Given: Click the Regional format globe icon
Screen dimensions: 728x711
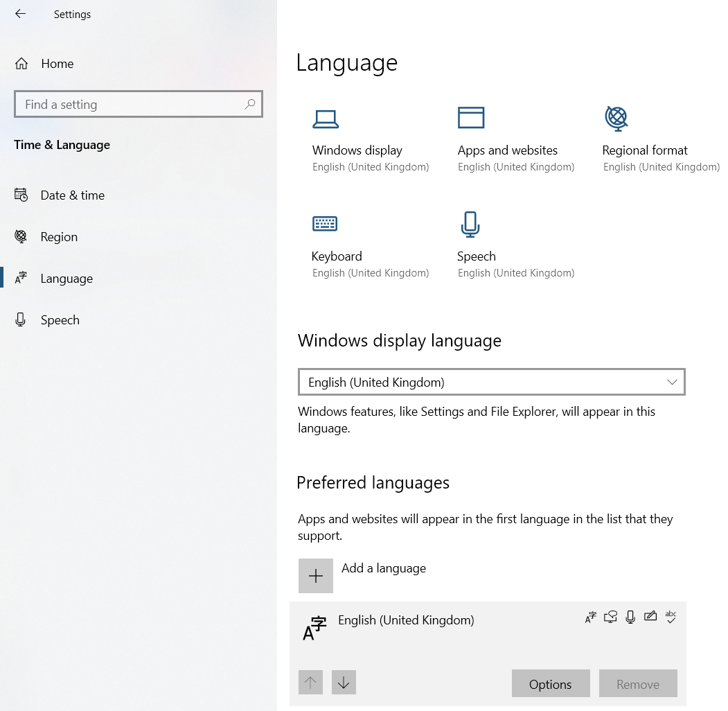Looking at the screenshot, I should 616,119.
